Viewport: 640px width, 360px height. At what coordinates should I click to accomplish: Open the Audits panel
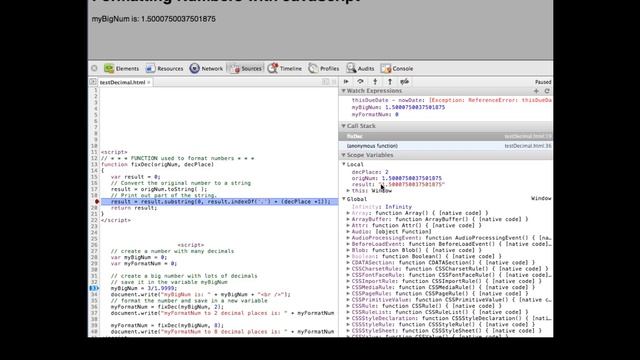click(x=360, y=69)
